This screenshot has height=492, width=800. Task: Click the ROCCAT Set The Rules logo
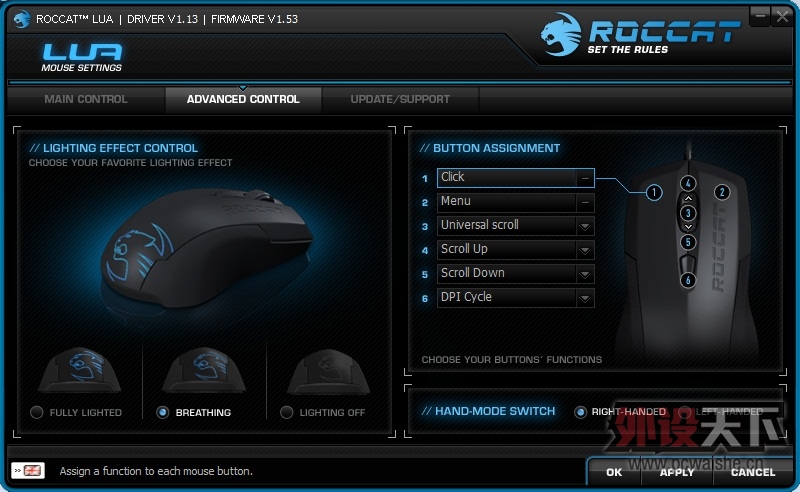point(640,34)
